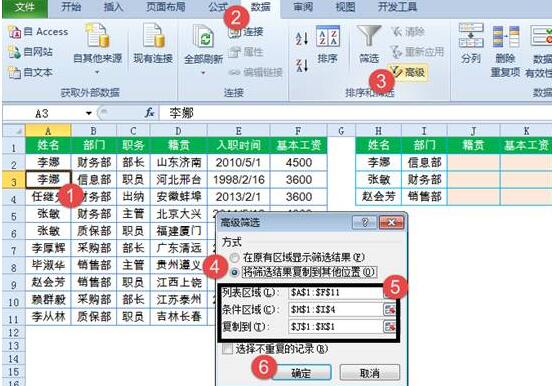The height and width of the screenshot is (386, 552).
Task: Click the select-all corner of sheet
Action: pos(13,131)
